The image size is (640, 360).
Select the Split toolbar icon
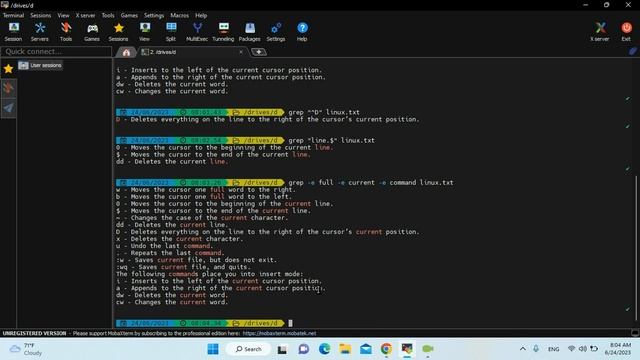[x=171, y=32]
